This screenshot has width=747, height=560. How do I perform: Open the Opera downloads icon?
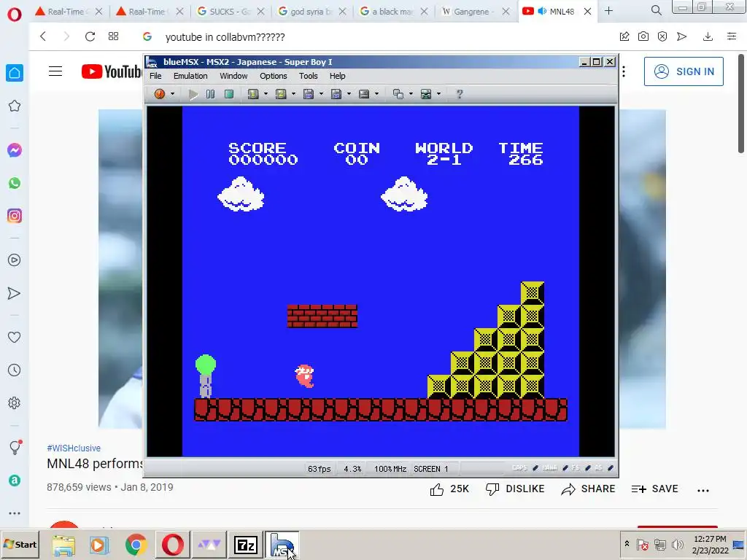pyautogui.click(x=708, y=36)
